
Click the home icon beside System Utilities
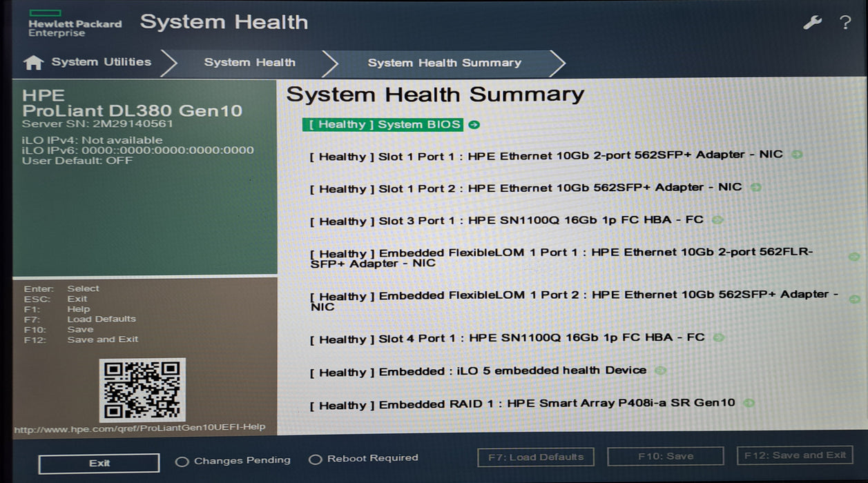pos(33,63)
